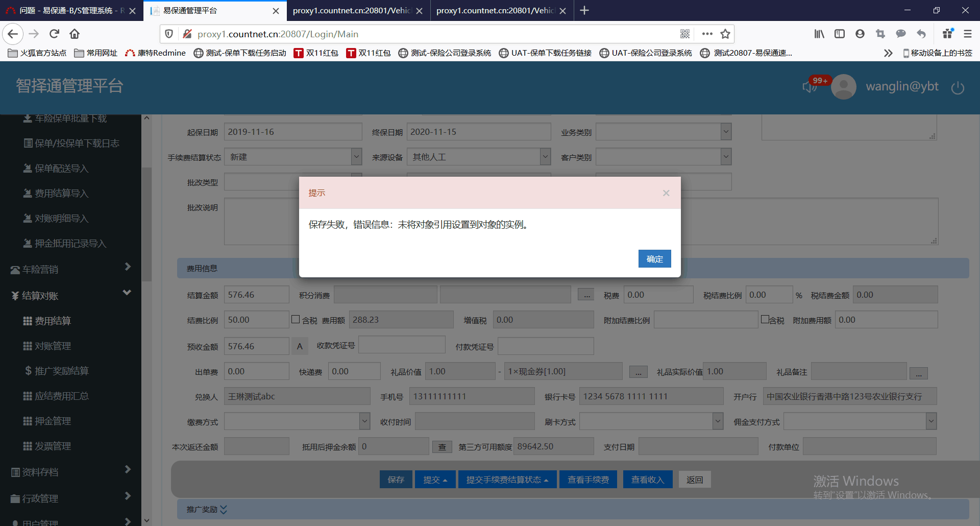Click the user avatar for wanglin@ybt
Image resolution: width=980 pixels, height=526 pixels.
tap(844, 87)
